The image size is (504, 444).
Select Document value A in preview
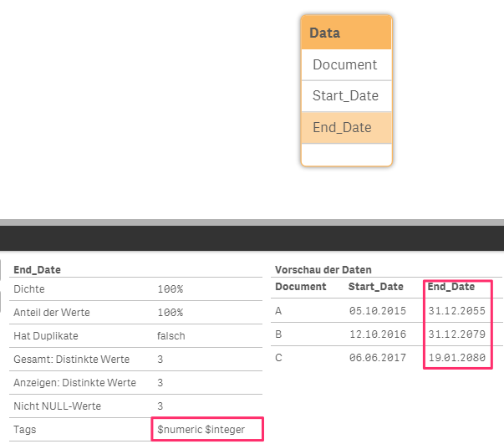[278, 312]
